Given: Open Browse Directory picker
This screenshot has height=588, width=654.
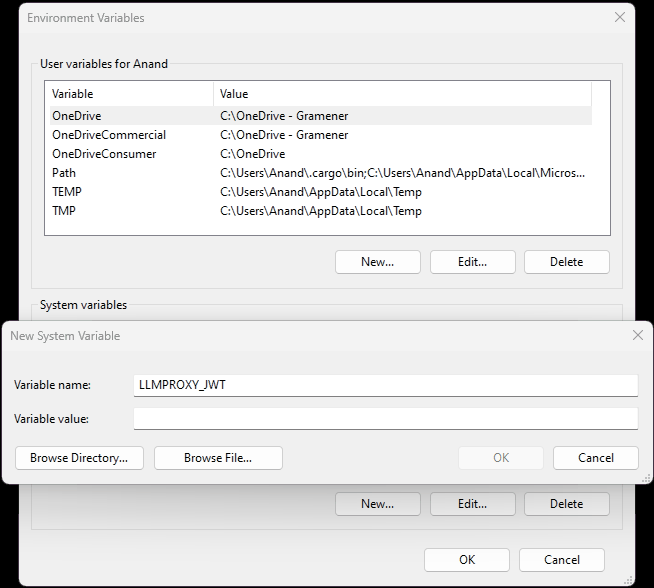Looking at the screenshot, I should pyautogui.click(x=79, y=458).
